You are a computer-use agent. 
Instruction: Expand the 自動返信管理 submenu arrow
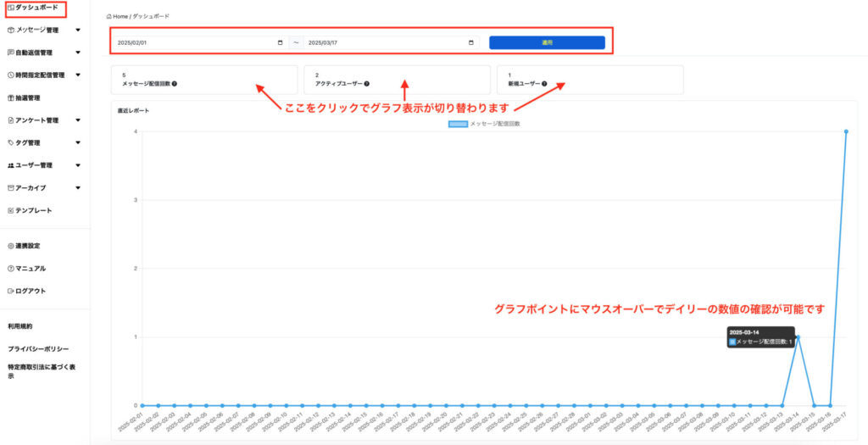[78, 53]
